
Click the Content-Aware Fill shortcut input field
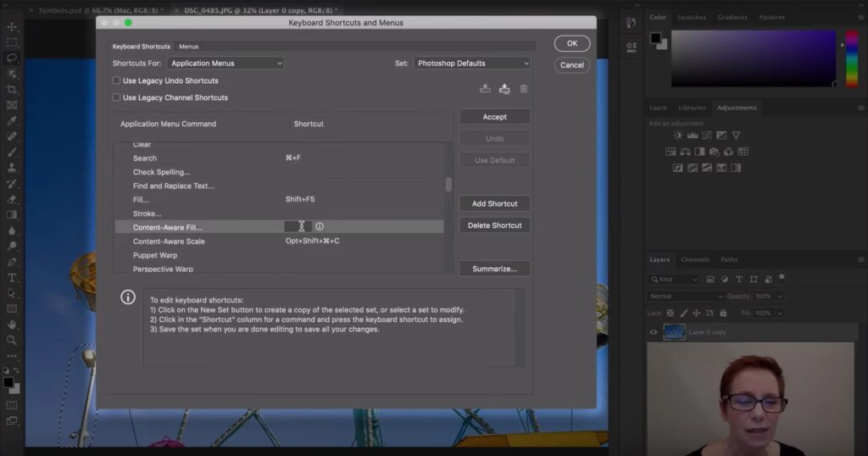[296, 227]
